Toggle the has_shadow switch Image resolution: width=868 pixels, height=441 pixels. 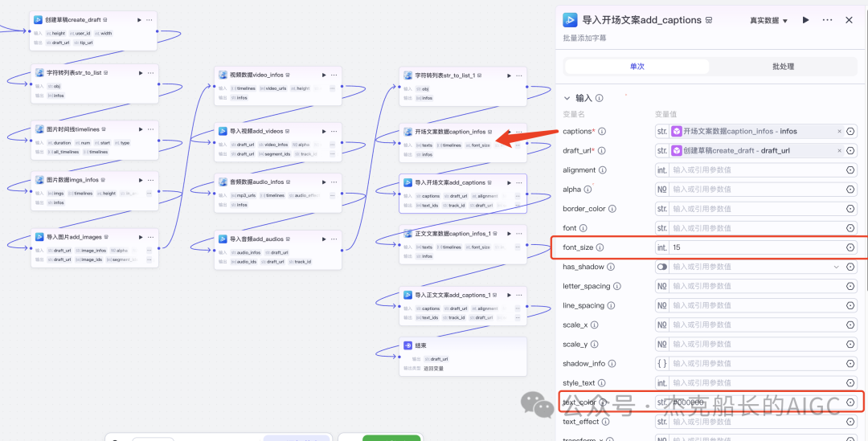(x=662, y=267)
